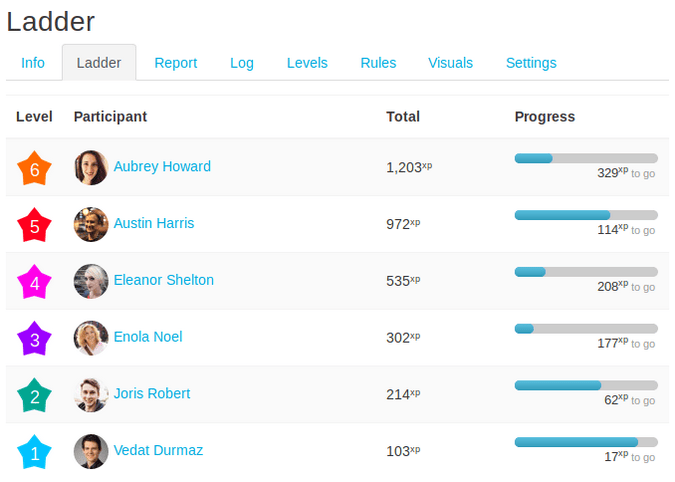This screenshot has width=675, height=482.
Task: Click Aubrey Howard's progress bar
Action: click(586, 158)
